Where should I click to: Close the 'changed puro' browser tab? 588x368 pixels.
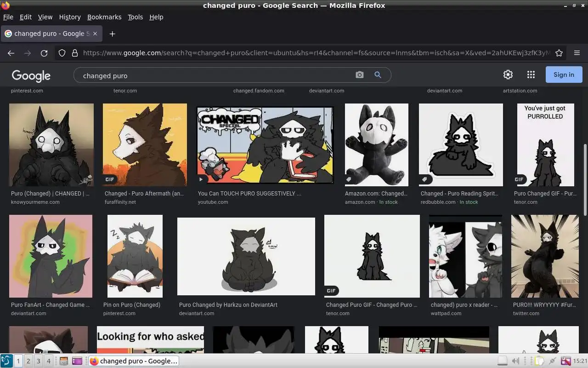tap(96, 34)
